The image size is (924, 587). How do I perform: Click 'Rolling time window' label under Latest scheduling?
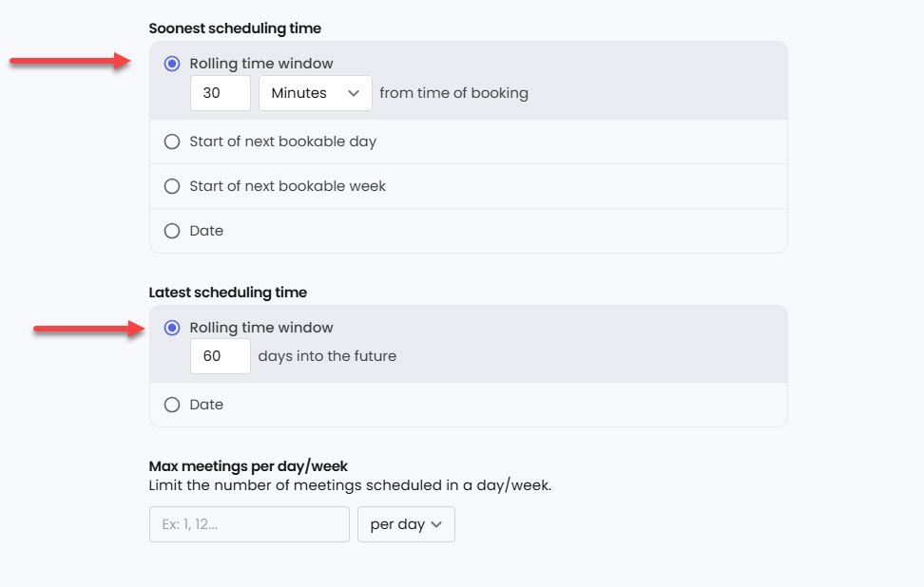[x=260, y=328]
